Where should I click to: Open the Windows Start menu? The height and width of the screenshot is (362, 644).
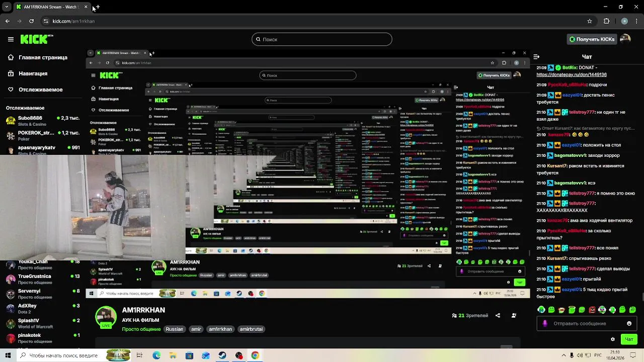pos(8,355)
